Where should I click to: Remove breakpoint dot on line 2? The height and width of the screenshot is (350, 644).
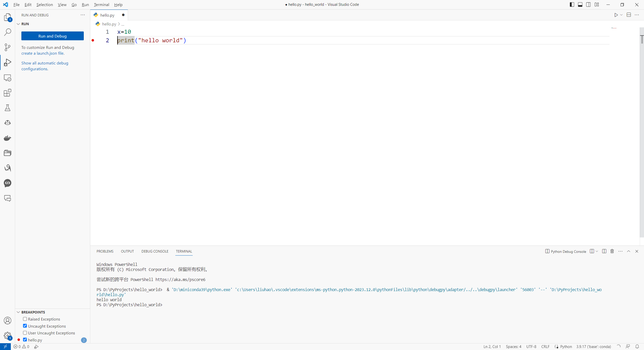tap(93, 40)
